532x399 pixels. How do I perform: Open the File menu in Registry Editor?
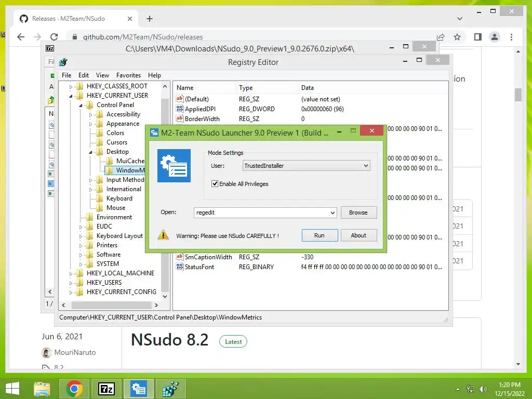tap(66, 75)
